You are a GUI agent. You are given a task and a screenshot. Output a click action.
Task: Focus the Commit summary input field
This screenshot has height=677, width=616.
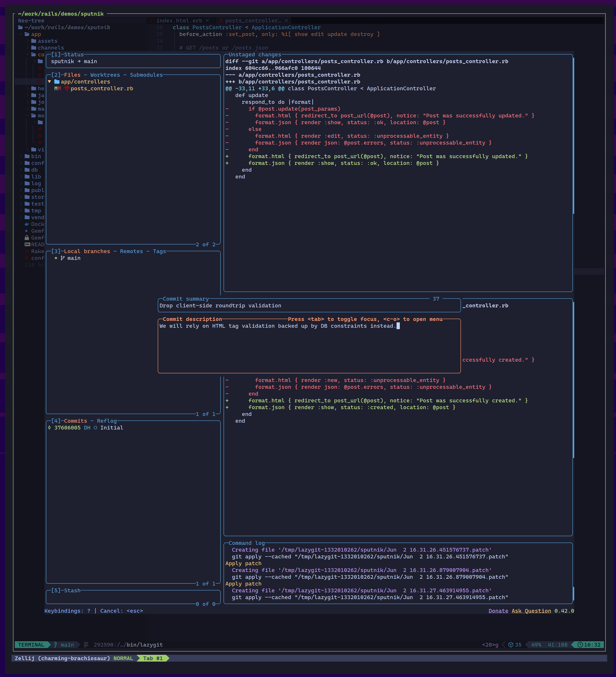coord(309,306)
